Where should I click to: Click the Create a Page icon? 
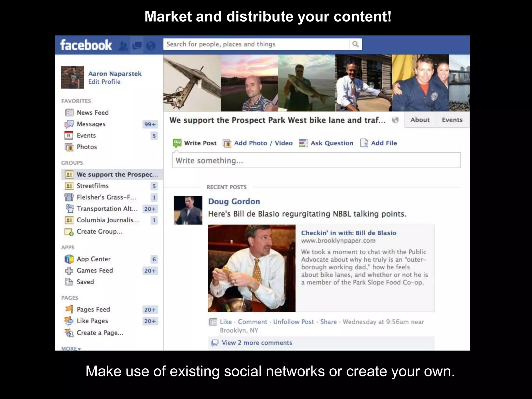pyautogui.click(x=69, y=333)
